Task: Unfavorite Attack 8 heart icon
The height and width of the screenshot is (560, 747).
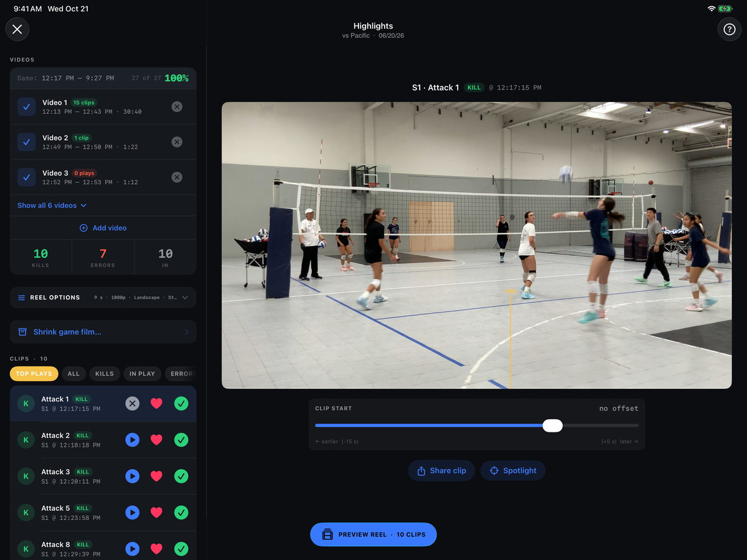Action: point(156,549)
